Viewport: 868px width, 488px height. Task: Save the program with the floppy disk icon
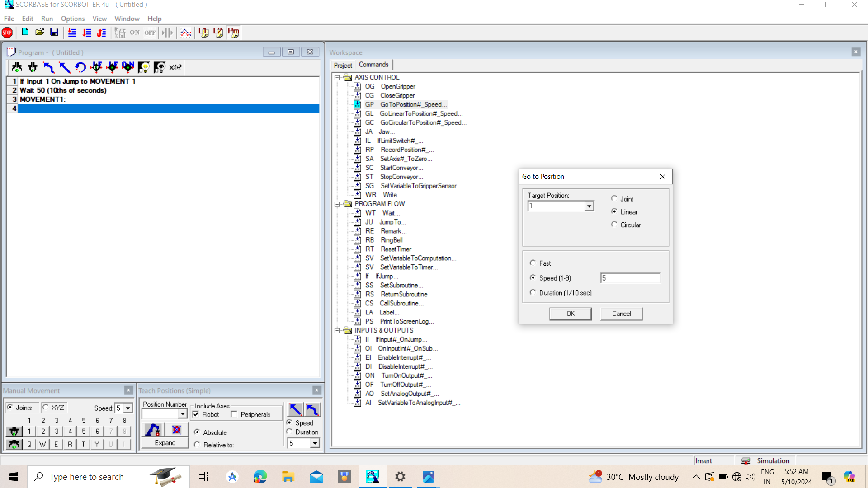click(x=54, y=32)
